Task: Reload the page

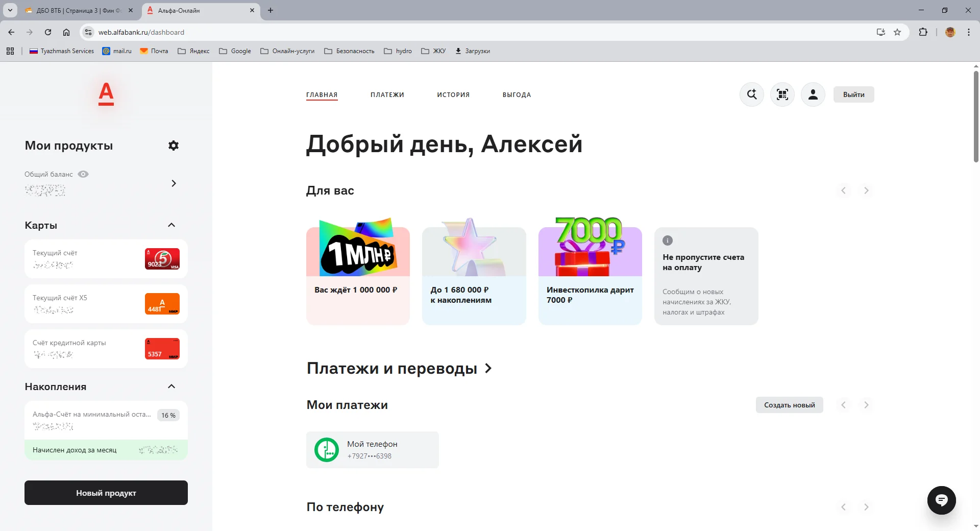Action: coord(48,32)
